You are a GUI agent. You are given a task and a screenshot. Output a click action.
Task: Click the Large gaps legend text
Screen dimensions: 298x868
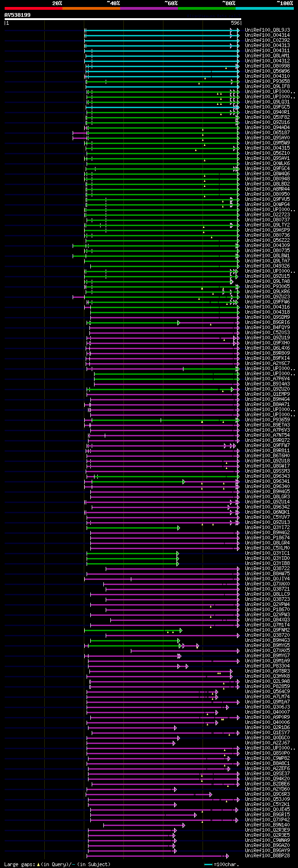tap(57, 864)
